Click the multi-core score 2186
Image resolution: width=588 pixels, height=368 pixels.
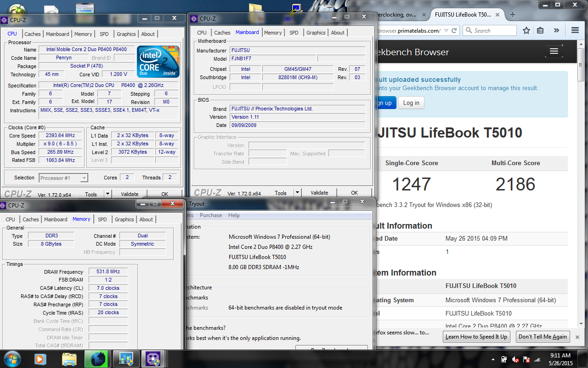515,184
